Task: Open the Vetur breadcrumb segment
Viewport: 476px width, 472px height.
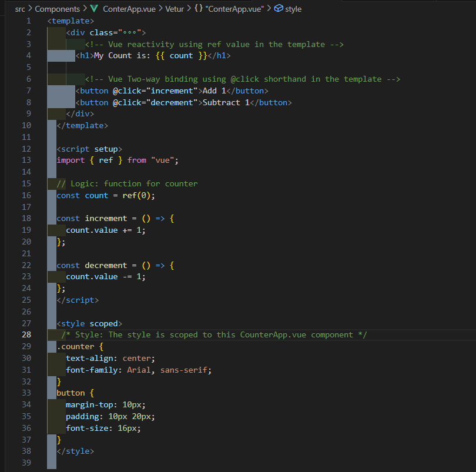Action: click(175, 9)
